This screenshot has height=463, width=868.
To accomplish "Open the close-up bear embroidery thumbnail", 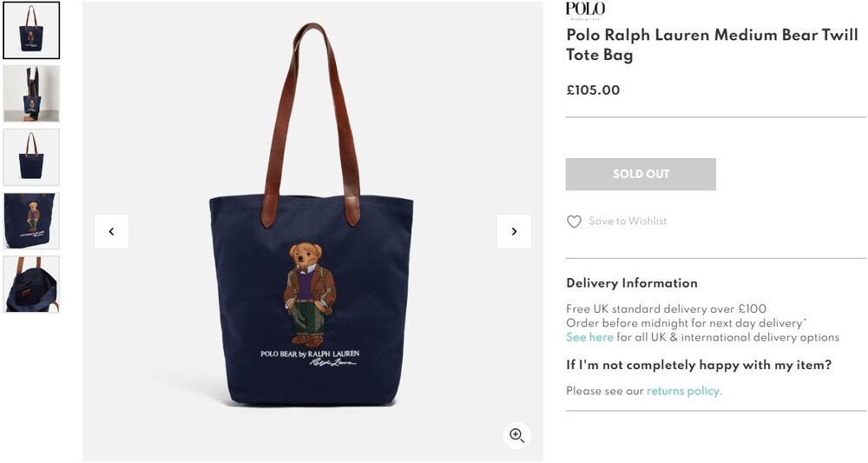I will coord(31,221).
